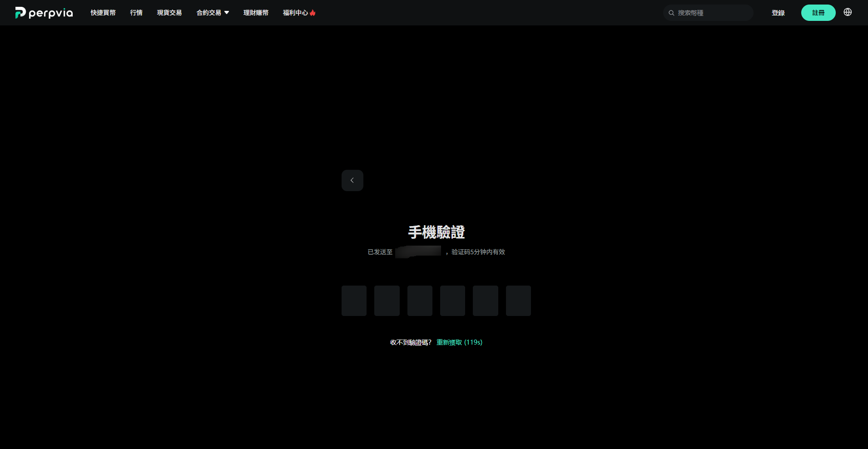Open 理財賺幣 menu item

(x=256, y=13)
